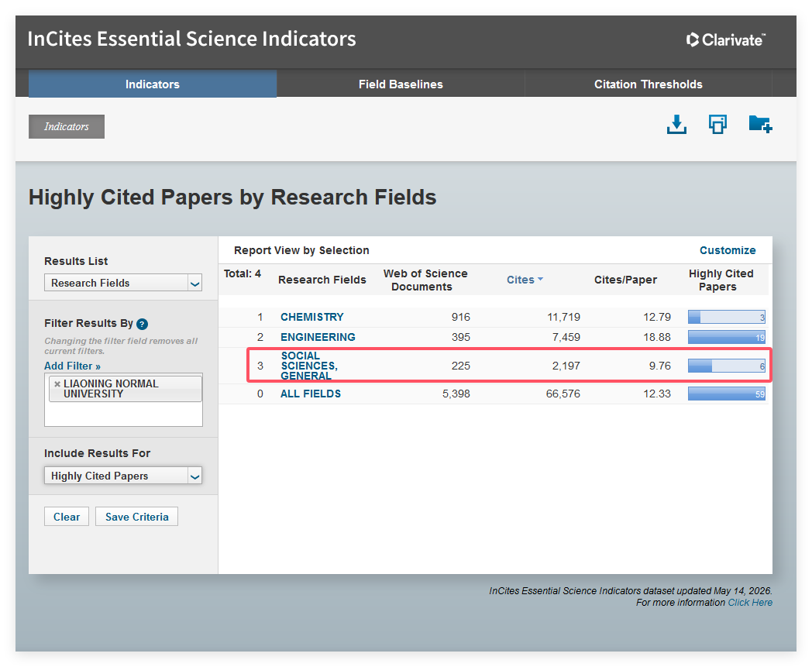The width and height of the screenshot is (812, 667).
Task: Open the Filter Results By help icon
Action: [x=142, y=324]
